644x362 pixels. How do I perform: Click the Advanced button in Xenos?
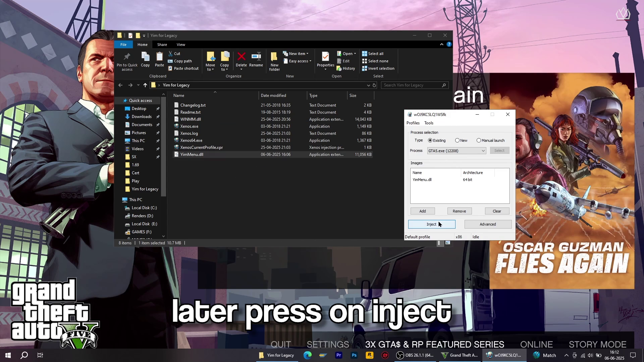488,224
